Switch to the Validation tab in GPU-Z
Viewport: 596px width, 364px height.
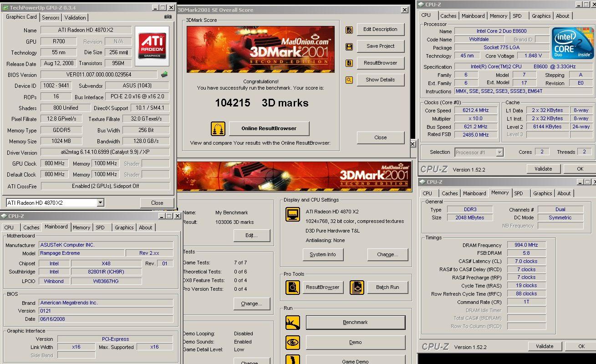click(75, 18)
